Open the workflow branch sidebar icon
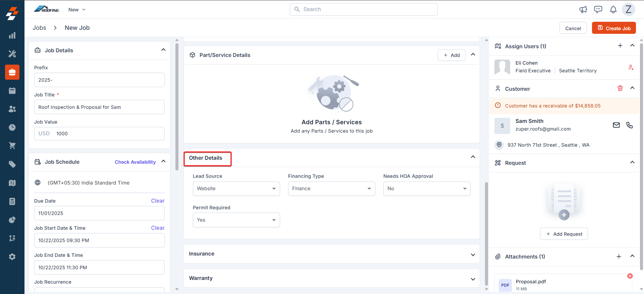Viewport: 644px width, 294px height. pos(12,238)
